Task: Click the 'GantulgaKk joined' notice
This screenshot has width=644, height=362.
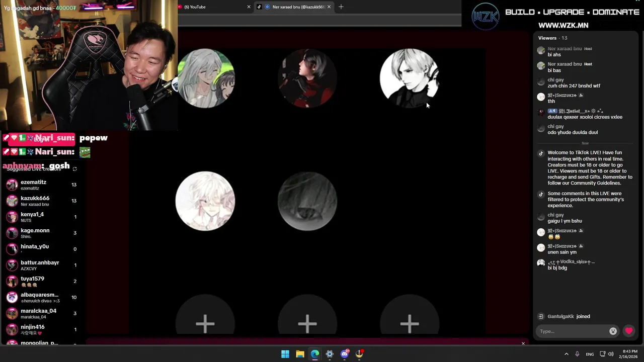Action: click(x=569, y=316)
